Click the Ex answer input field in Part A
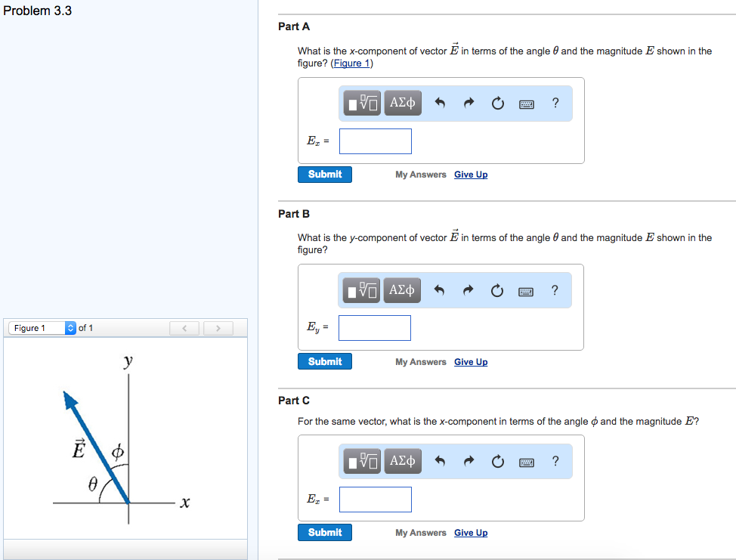This screenshot has height=560, width=736. (375, 141)
